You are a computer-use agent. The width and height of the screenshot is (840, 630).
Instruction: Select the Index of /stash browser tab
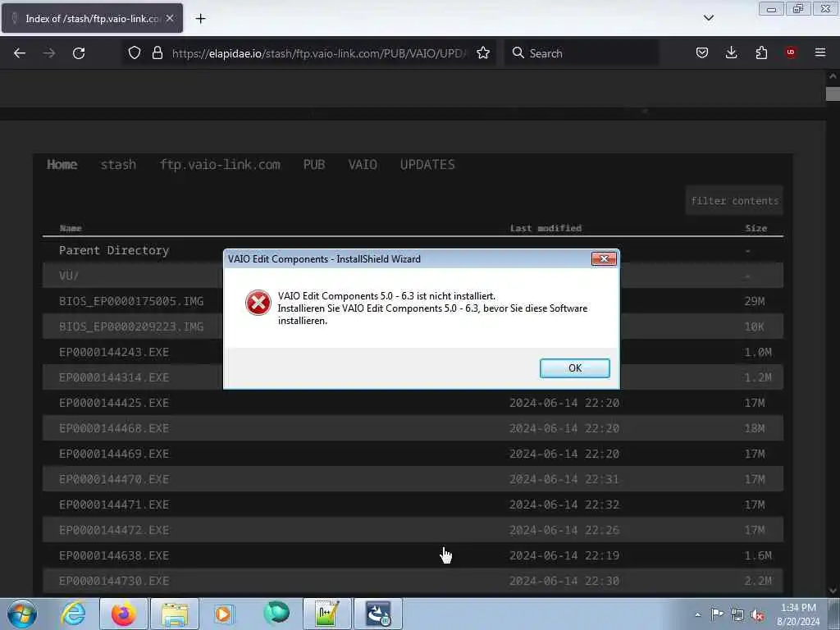[92, 18]
